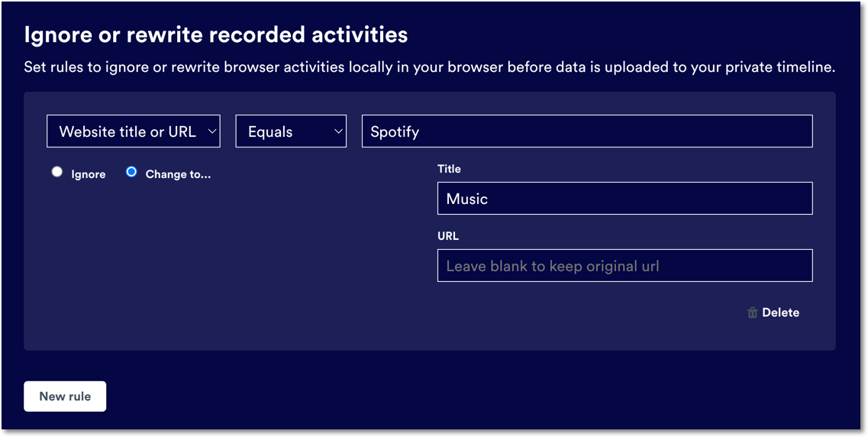Select the Ignore radio button
The height and width of the screenshot is (437, 868).
57,172
